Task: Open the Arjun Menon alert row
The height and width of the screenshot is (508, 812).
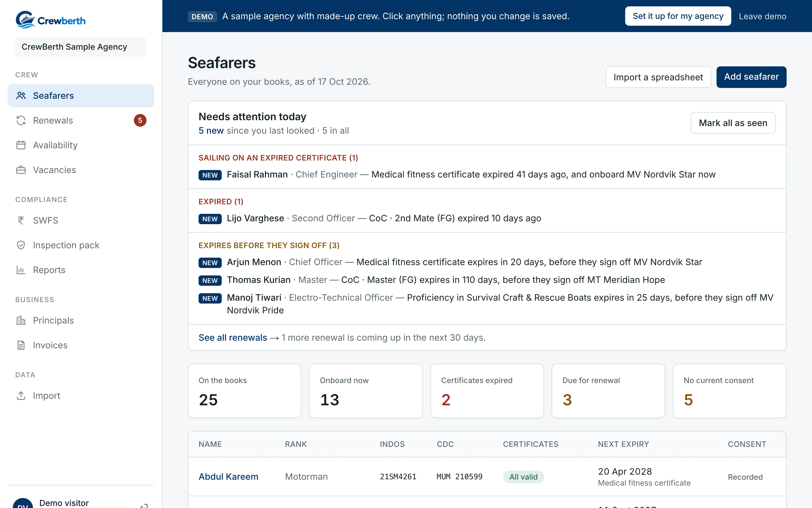Action: tap(487, 262)
